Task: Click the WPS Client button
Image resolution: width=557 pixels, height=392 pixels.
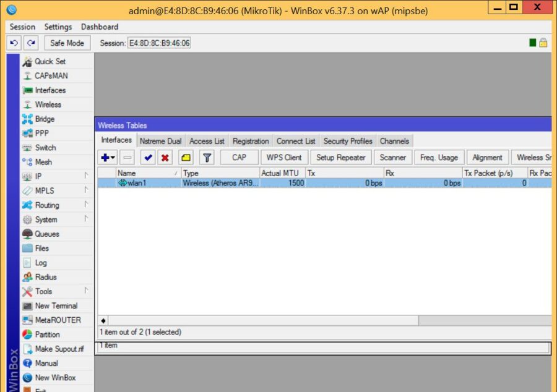Action: click(x=284, y=158)
